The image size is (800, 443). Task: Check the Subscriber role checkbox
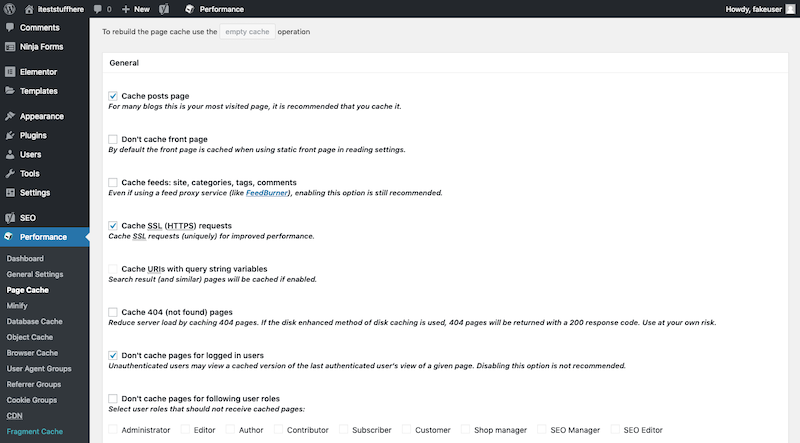click(x=343, y=430)
